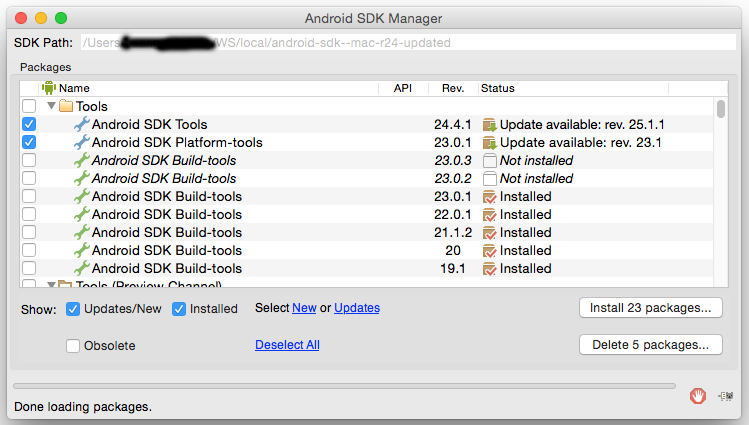Toggle the Updates/New show filter
The image size is (749, 425).
[73, 309]
